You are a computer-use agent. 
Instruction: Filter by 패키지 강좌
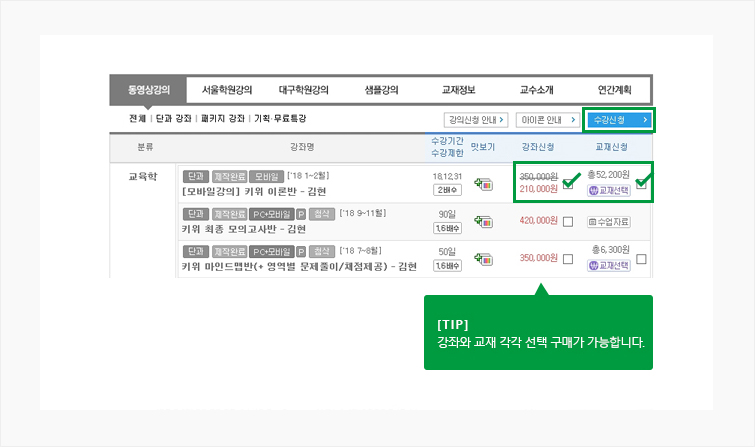click(x=222, y=119)
